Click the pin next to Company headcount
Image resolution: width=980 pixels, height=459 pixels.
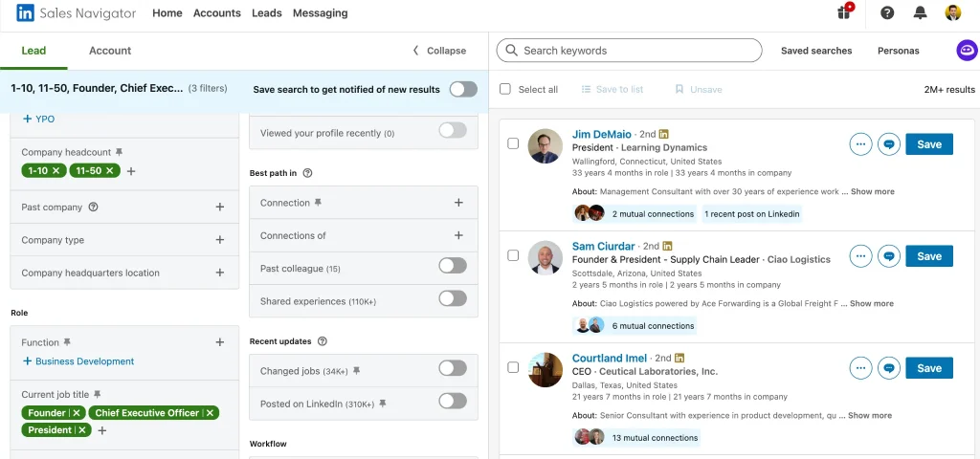coord(120,152)
